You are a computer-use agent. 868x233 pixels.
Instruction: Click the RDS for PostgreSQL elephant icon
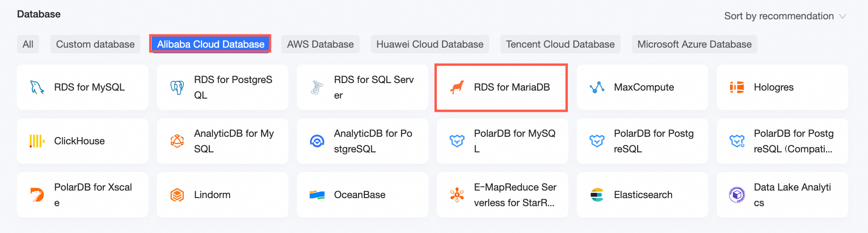177,87
